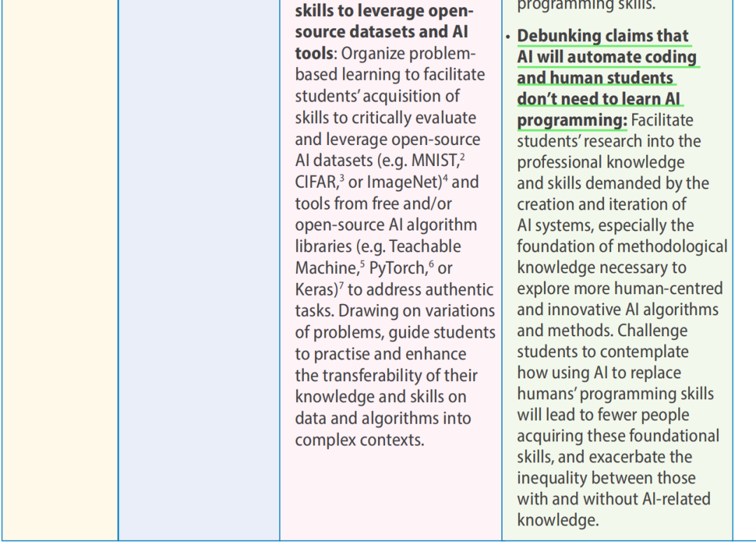The image size is (756, 545).
Task: Click the bullet point before 'Debunking claims'
Action: (508, 36)
